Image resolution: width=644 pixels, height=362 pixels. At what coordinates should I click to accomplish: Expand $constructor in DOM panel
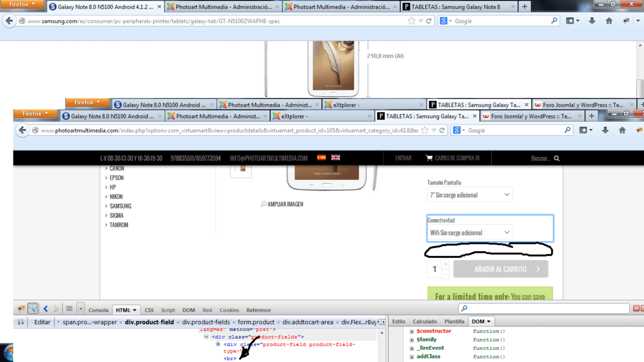412,331
